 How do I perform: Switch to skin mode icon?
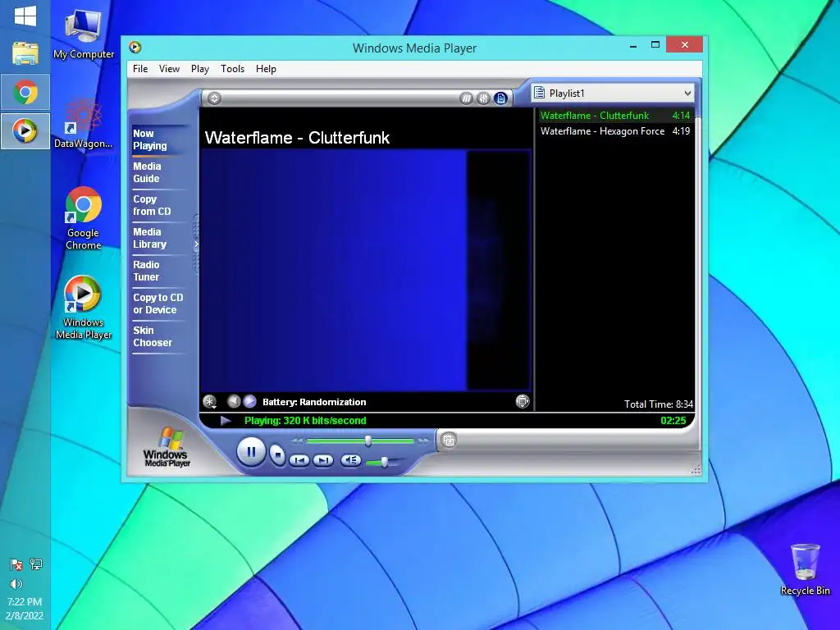pos(449,441)
